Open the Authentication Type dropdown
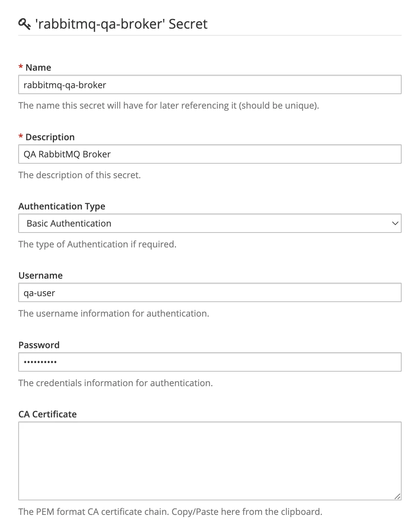 point(209,223)
